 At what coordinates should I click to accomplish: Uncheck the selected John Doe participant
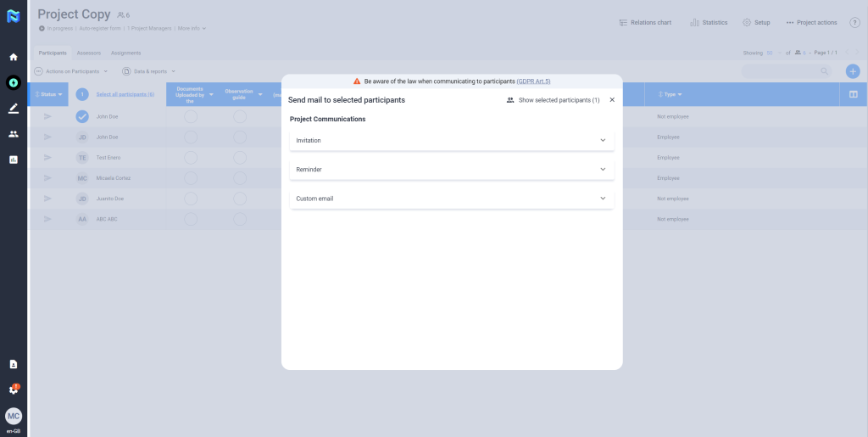point(82,116)
